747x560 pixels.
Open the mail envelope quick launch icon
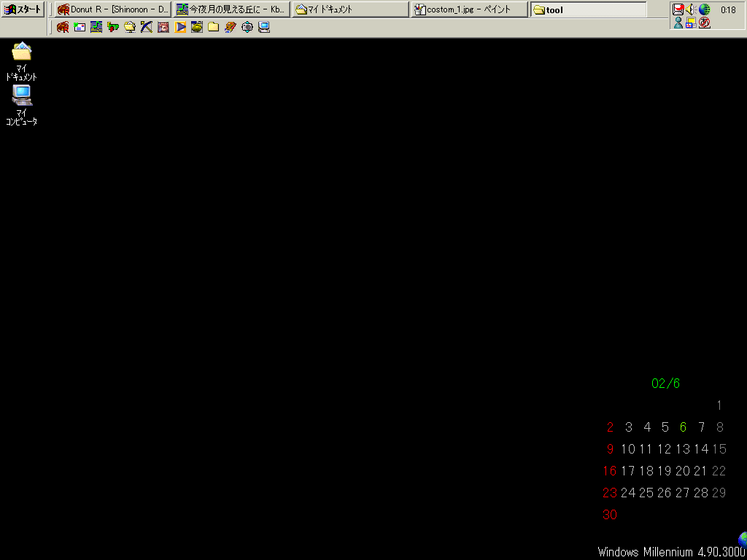pos(80,27)
